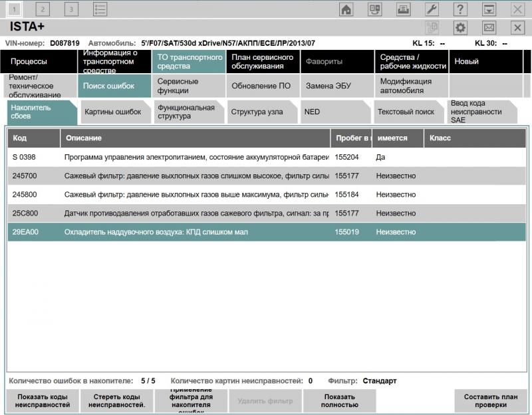Sort by Описание column header
The height and width of the screenshot is (415, 532).
pos(196,138)
